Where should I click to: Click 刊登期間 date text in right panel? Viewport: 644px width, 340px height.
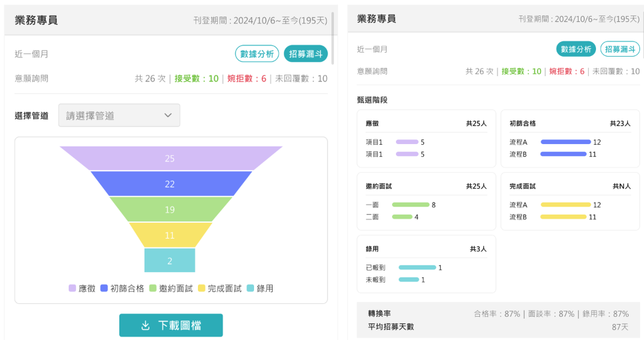click(x=579, y=19)
